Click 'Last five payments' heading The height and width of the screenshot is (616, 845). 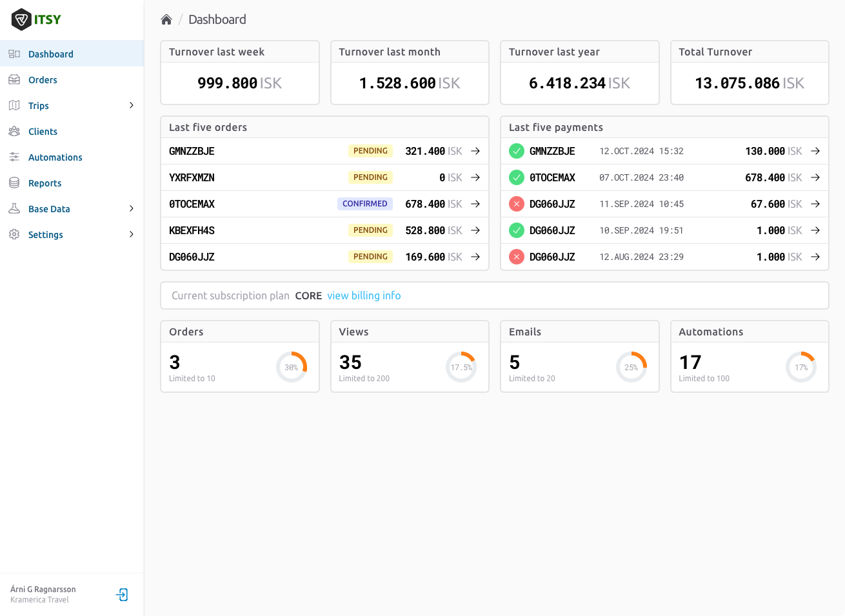[x=556, y=127]
